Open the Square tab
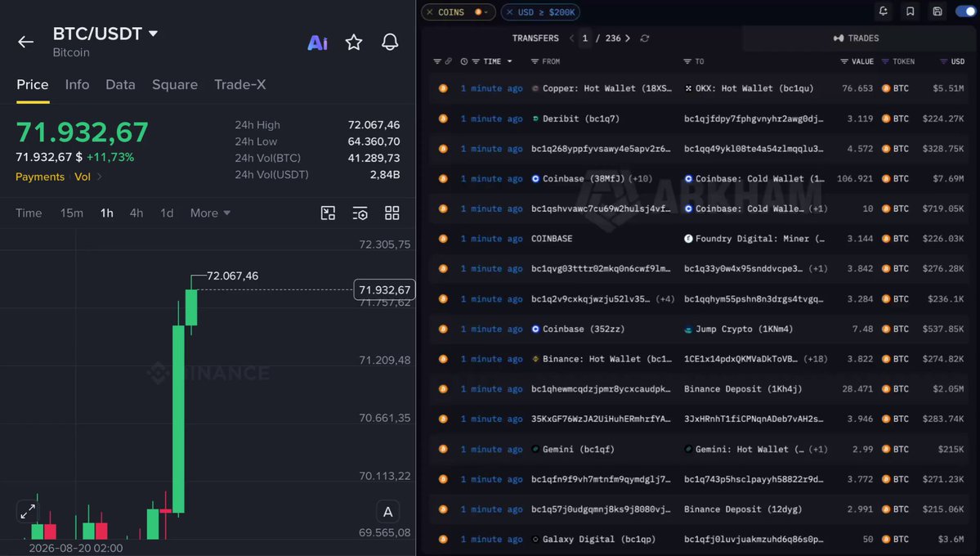Image resolution: width=980 pixels, height=556 pixels. click(175, 84)
